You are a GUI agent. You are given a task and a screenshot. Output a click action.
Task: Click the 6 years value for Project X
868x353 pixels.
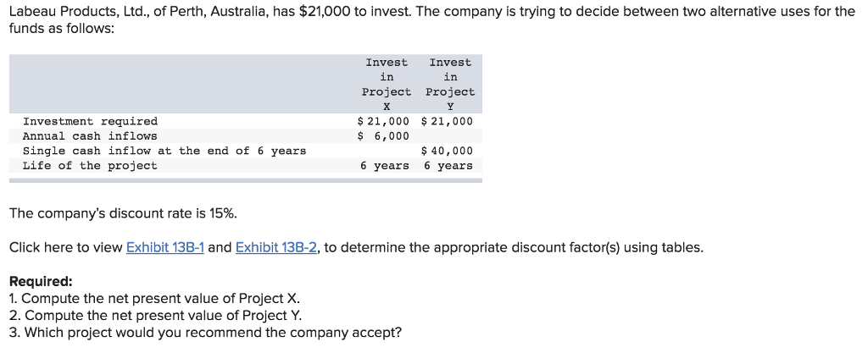[x=384, y=165]
